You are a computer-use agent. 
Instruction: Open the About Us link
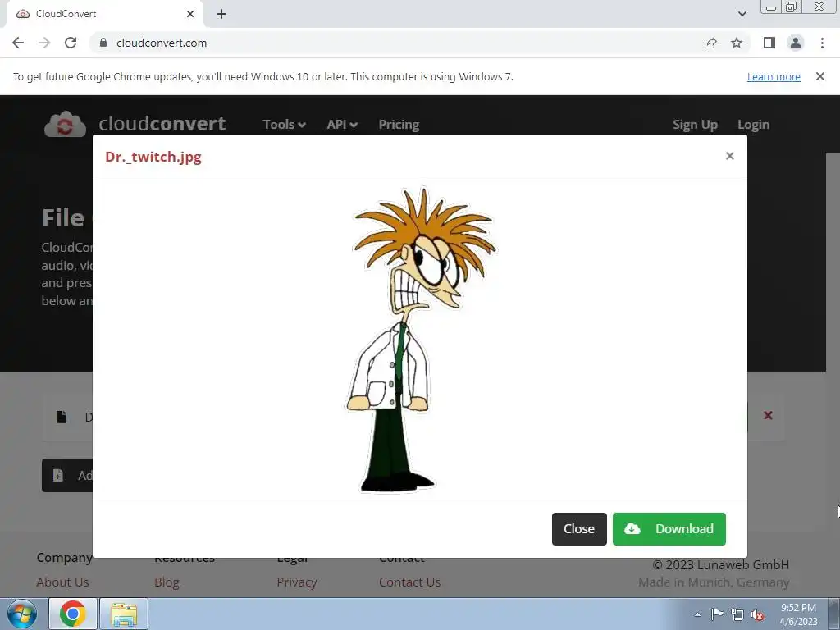[62, 582]
